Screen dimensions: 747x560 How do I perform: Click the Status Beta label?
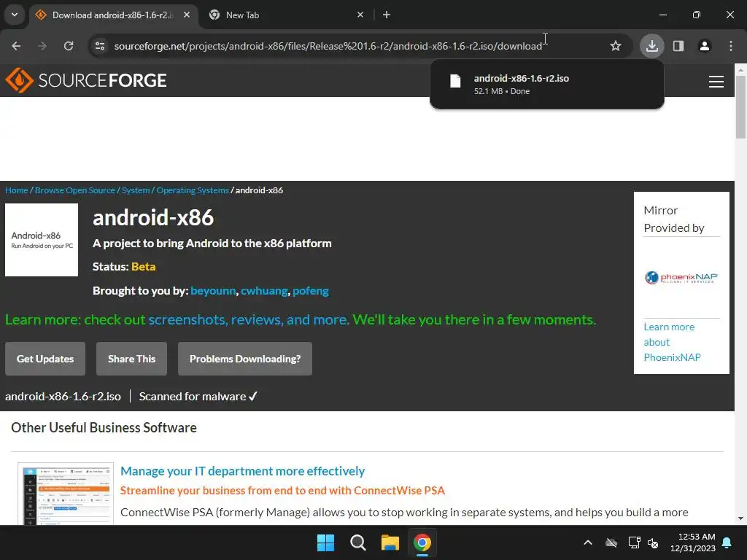(124, 266)
